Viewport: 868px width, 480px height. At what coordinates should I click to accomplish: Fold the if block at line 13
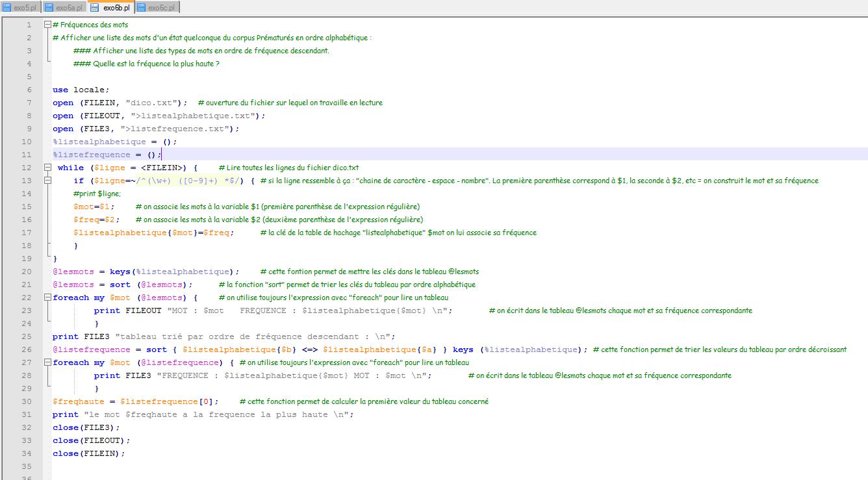pos(47,181)
